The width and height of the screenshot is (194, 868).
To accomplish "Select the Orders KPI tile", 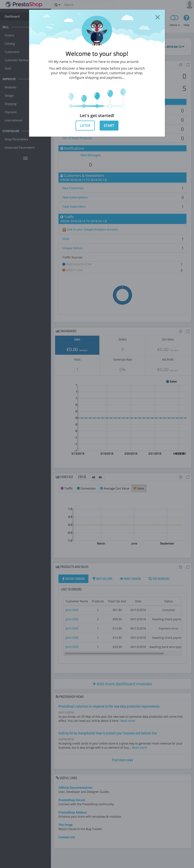I will coord(122,345).
